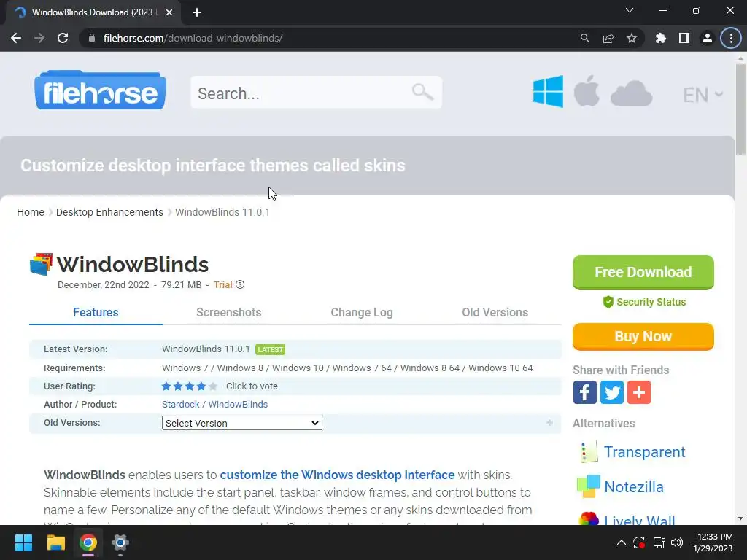Go to the Home breadcrumb

[31, 212]
